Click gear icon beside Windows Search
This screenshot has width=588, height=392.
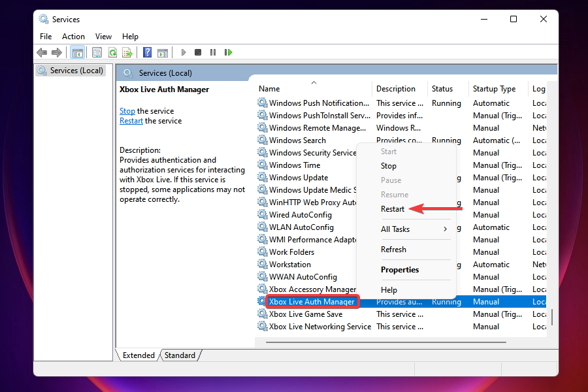(x=263, y=140)
